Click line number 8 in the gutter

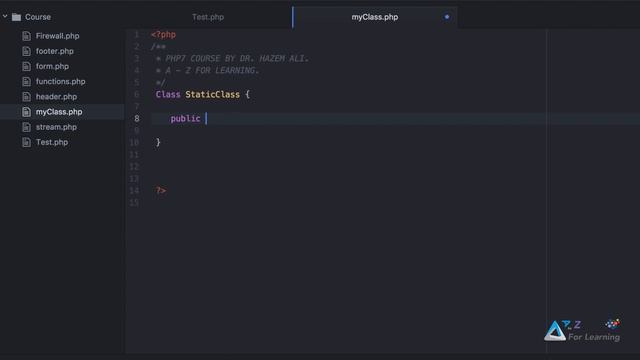point(137,118)
